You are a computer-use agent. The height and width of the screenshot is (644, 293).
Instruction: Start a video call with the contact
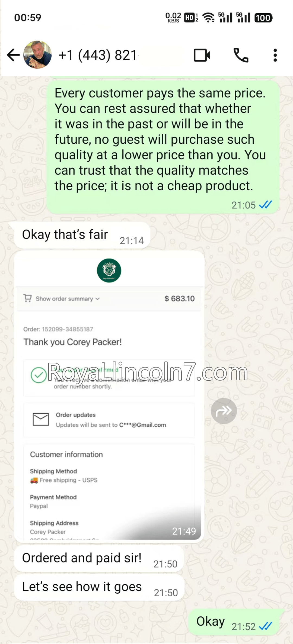click(202, 55)
